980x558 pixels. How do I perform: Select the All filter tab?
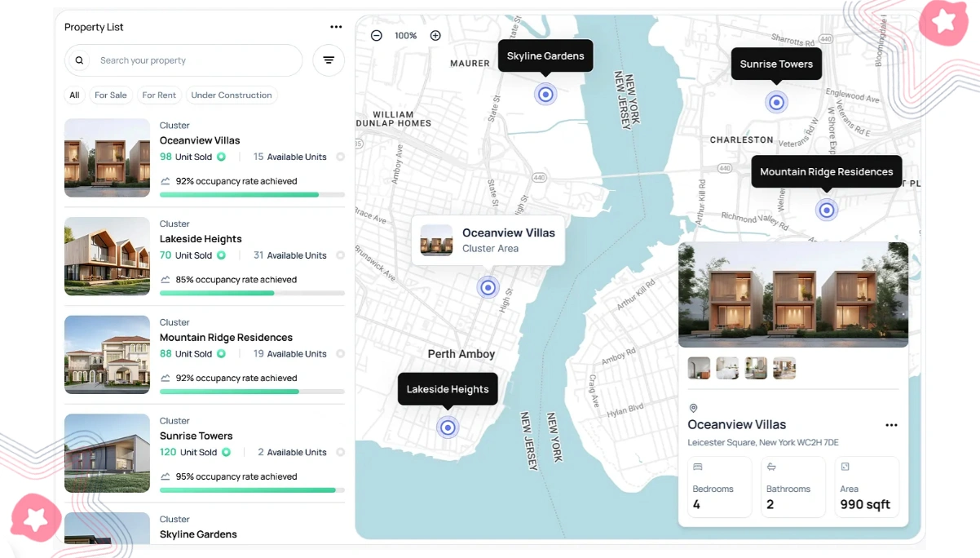(74, 95)
